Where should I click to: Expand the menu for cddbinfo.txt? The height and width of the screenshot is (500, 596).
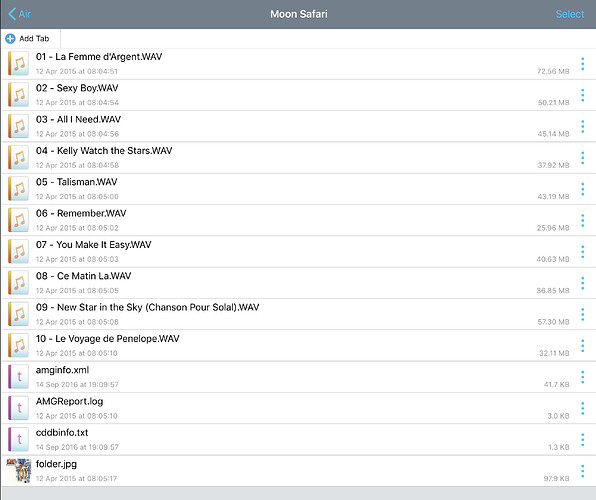point(582,440)
